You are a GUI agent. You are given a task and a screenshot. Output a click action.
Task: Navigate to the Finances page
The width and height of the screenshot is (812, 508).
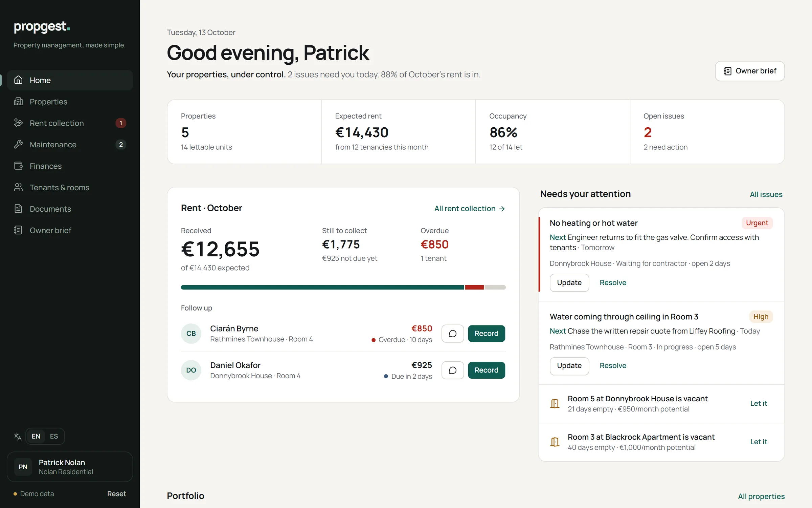[70, 166]
